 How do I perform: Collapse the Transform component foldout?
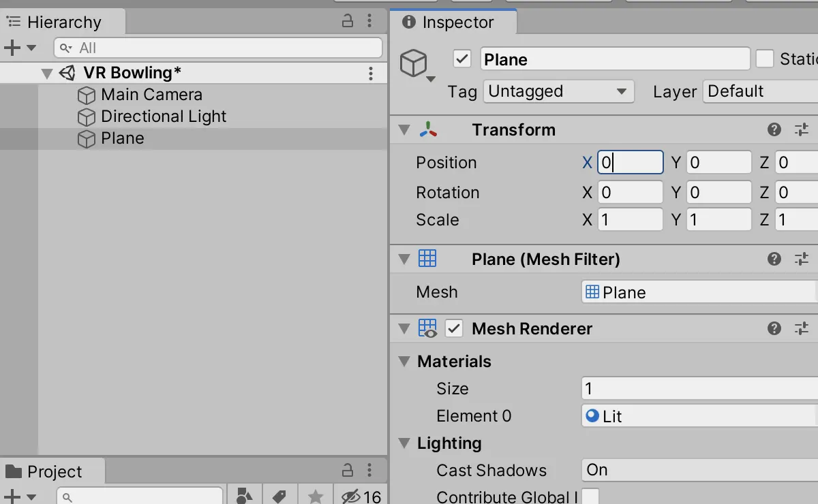404,129
